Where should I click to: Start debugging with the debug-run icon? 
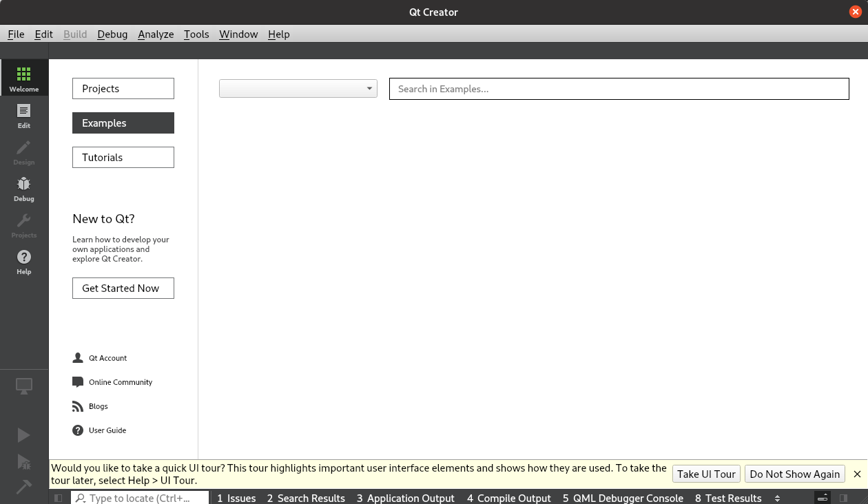click(x=24, y=461)
